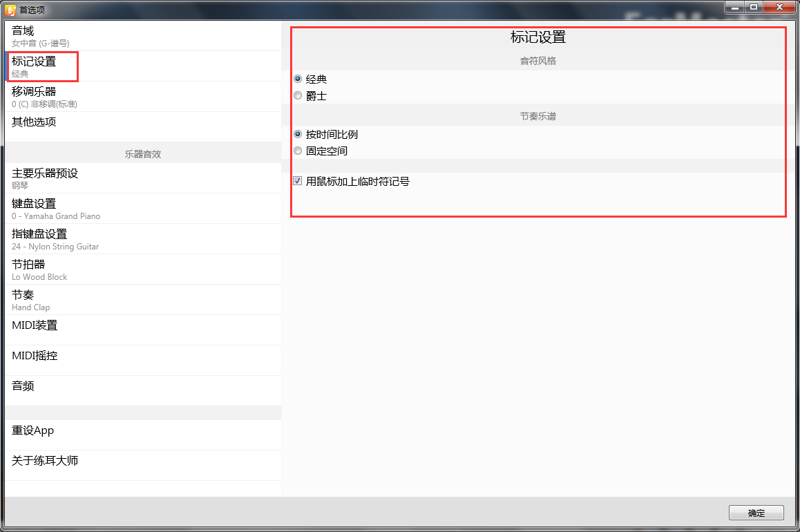Open 其他选项 in sidebar

(x=142, y=123)
